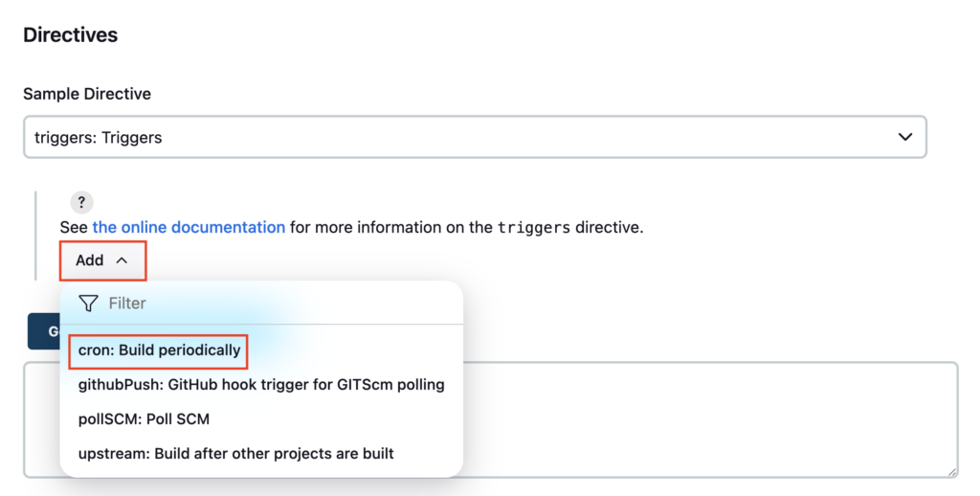
Task: Click the textarea resize grip corner
Action: [952, 472]
